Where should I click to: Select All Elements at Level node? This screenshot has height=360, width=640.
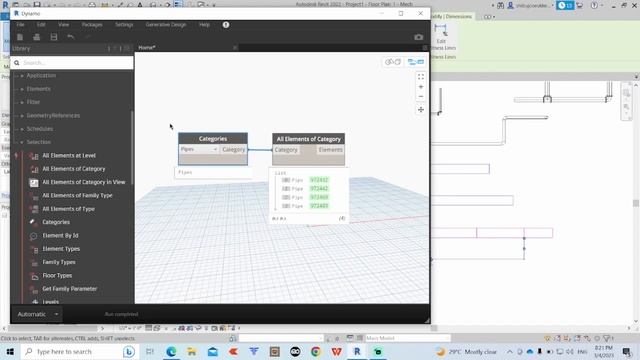click(69, 156)
